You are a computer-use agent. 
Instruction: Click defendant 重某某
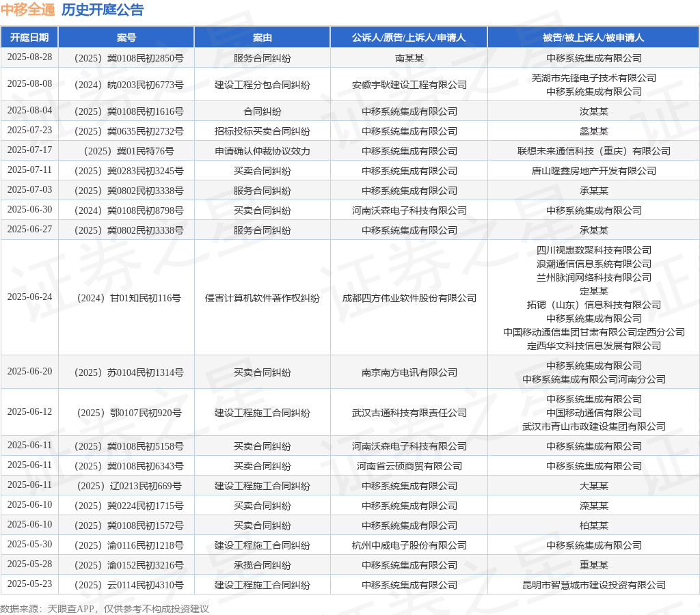[x=594, y=565]
